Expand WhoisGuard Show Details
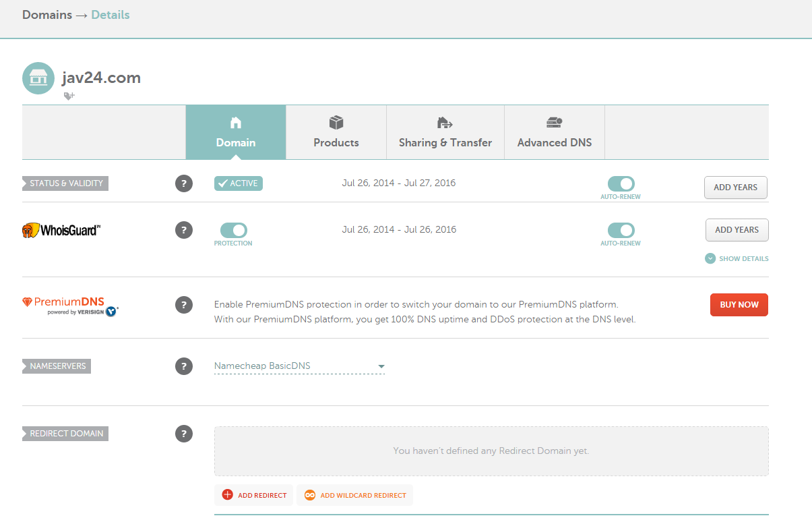 [x=737, y=258]
